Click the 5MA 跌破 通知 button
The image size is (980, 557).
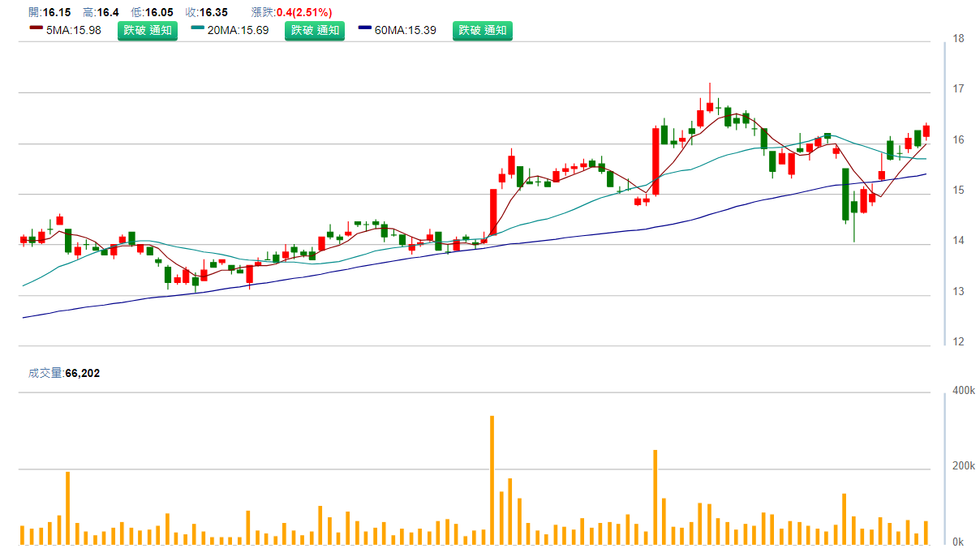coord(147,31)
